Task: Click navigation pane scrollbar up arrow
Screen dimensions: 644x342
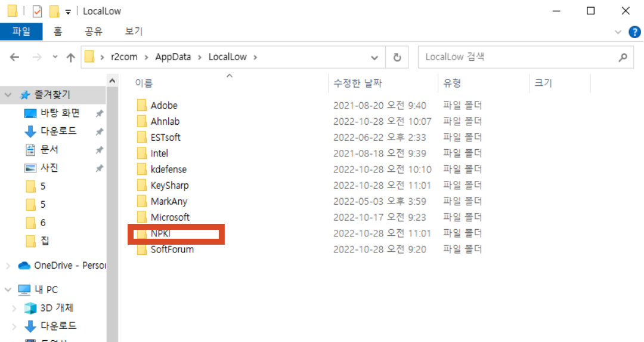Action: pyautogui.click(x=112, y=81)
